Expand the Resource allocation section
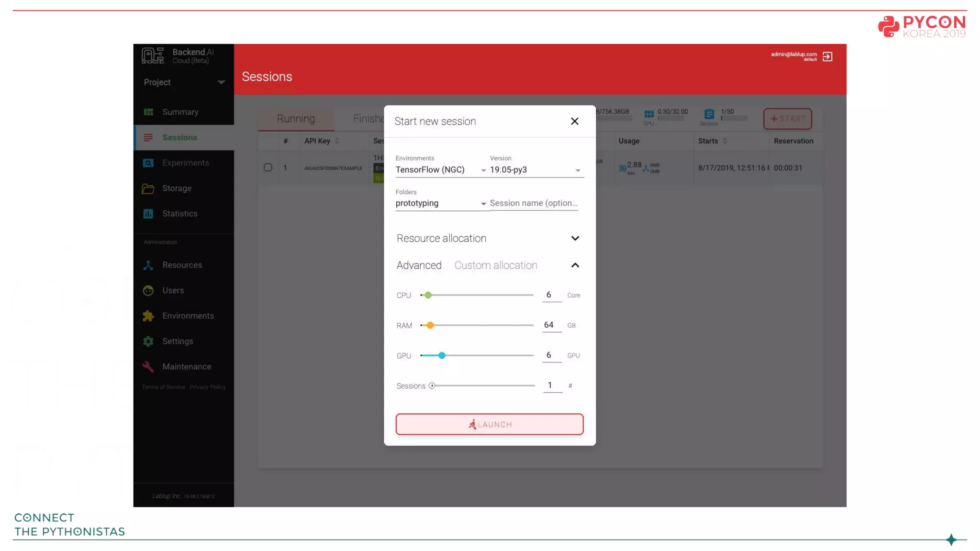 pyautogui.click(x=575, y=238)
